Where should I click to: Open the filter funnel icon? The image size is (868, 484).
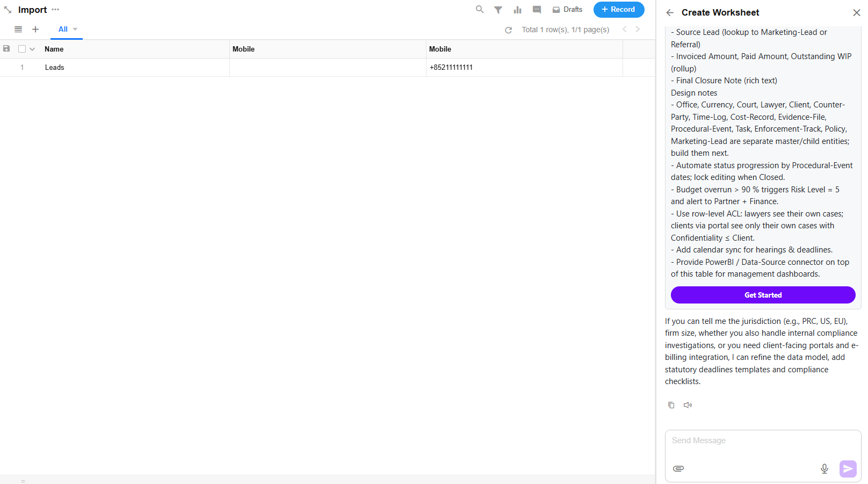[498, 10]
